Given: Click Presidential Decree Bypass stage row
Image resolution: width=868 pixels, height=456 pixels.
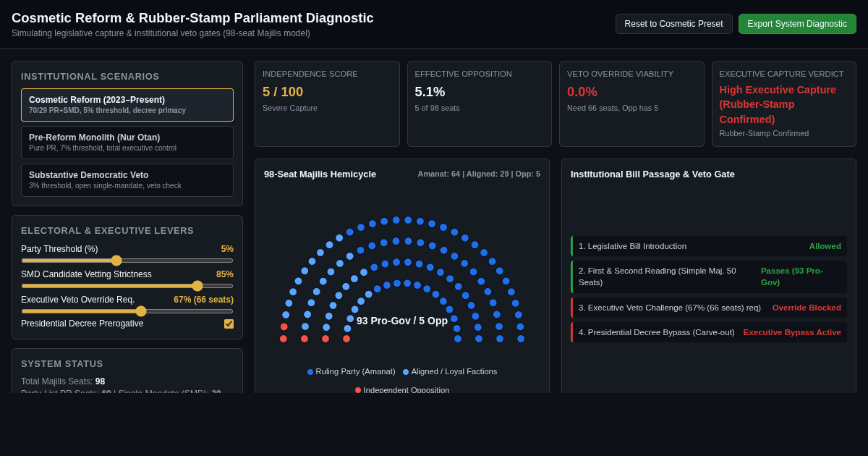Looking at the screenshot, I should tap(709, 332).
